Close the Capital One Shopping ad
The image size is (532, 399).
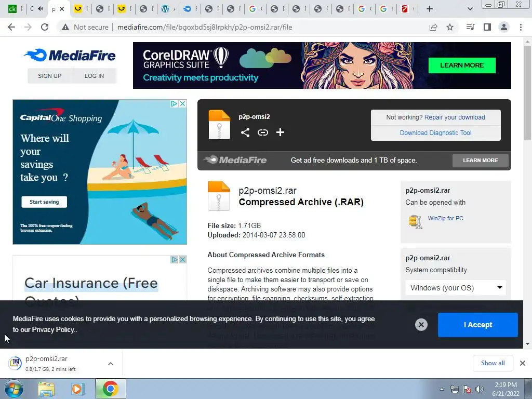(x=182, y=103)
